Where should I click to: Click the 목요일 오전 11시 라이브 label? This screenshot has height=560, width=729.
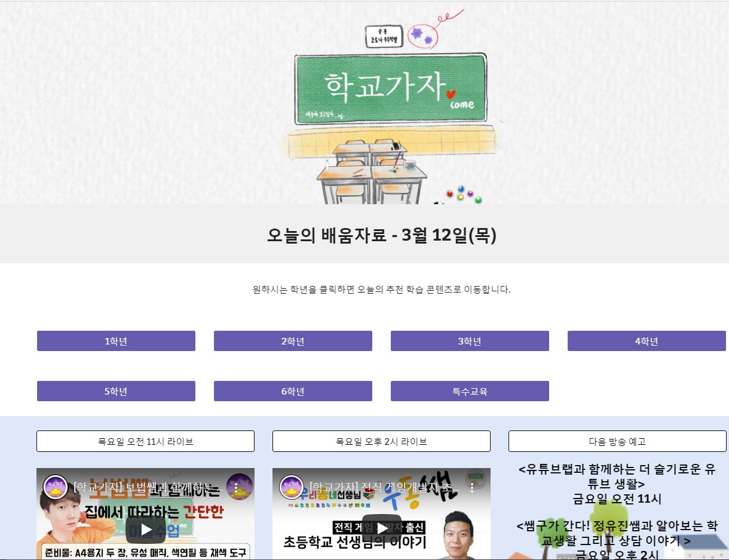point(145,441)
